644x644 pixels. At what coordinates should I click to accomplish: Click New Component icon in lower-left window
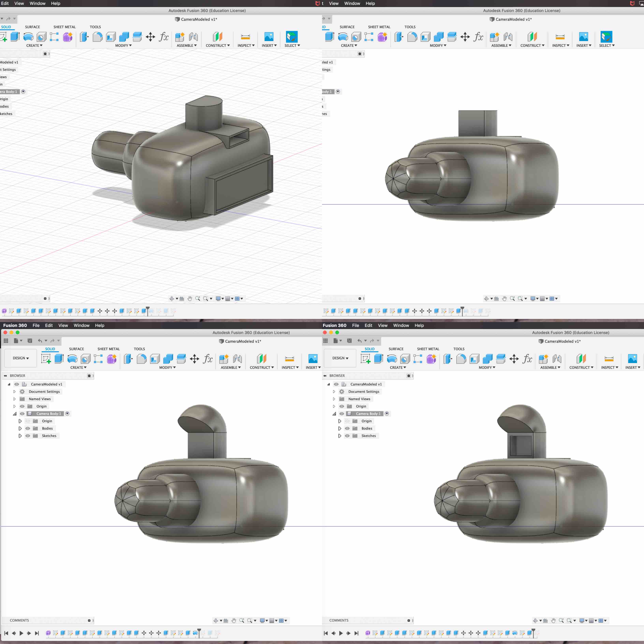click(x=224, y=359)
